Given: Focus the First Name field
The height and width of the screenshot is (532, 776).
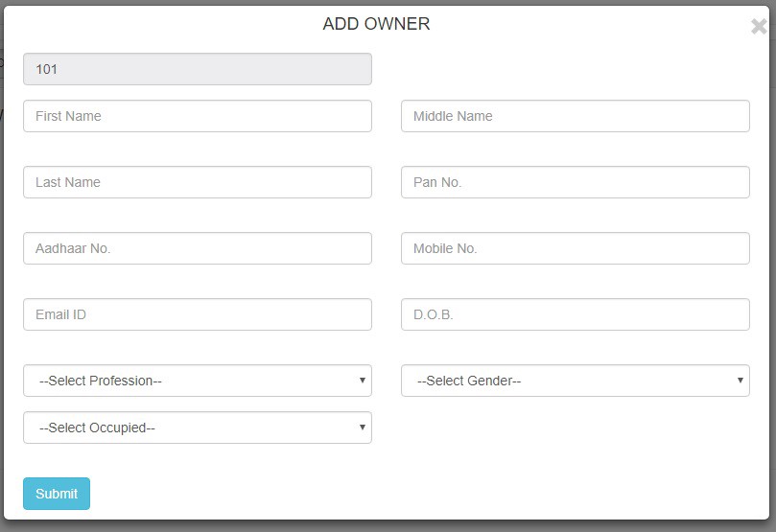Looking at the screenshot, I should (x=197, y=116).
